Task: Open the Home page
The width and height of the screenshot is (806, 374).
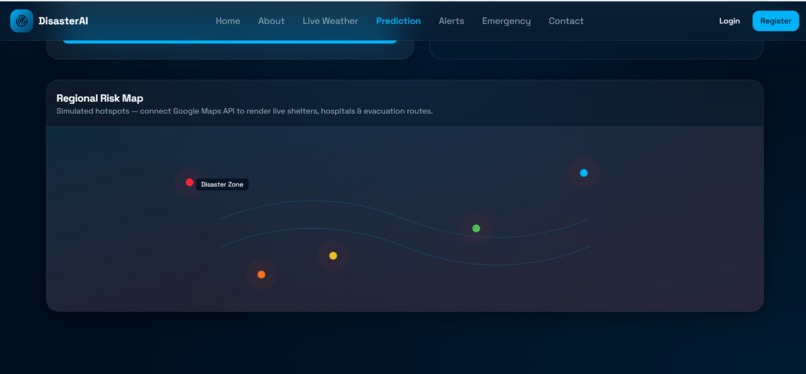Action: [228, 21]
